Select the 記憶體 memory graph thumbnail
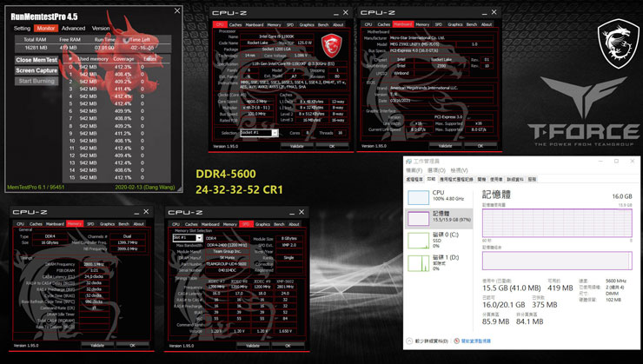The width and height of the screenshot is (643, 364). [x=418, y=218]
